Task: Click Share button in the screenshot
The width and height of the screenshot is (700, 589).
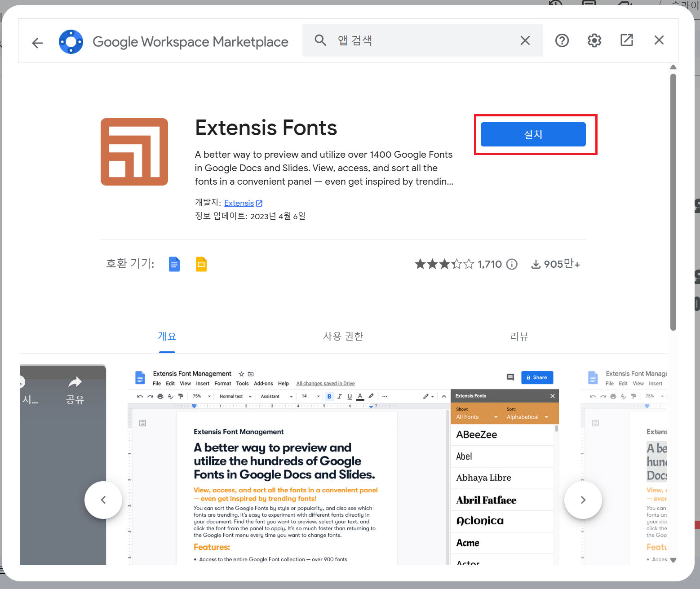Action: [x=537, y=377]
